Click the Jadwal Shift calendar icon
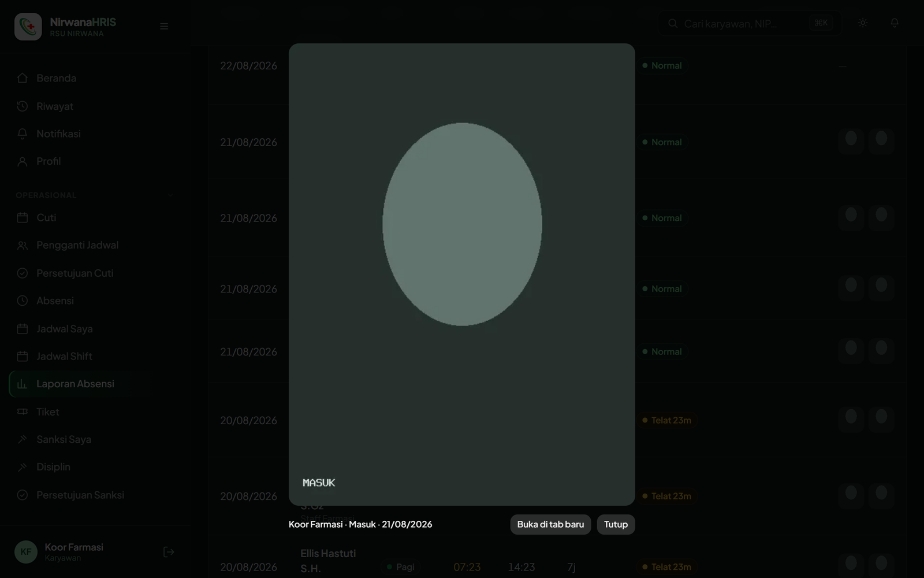The image size is (924, 578). click(23, 356)
